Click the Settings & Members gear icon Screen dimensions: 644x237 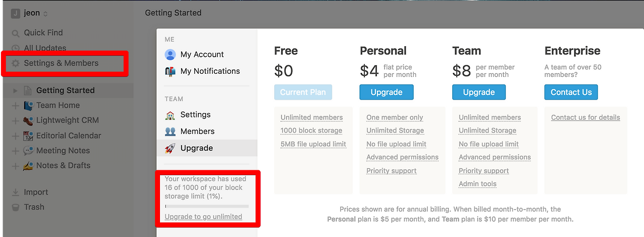tap(16, 63)
